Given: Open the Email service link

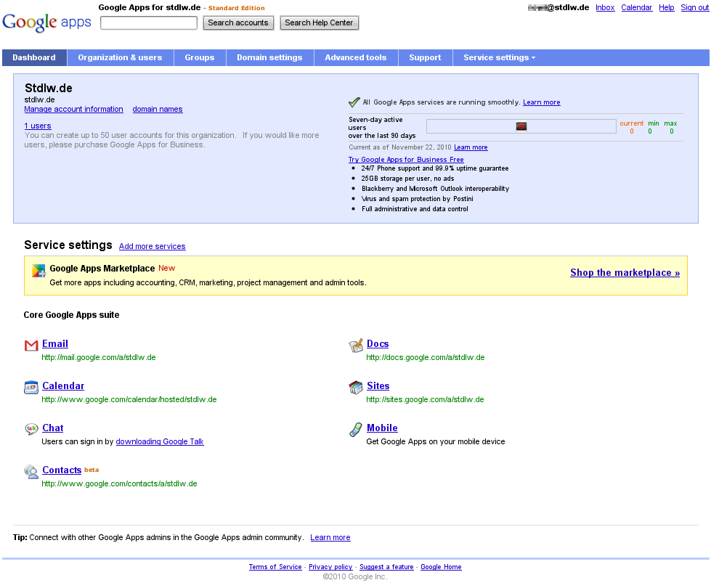Looking at the screenshot, I should [x=55, y=343].
